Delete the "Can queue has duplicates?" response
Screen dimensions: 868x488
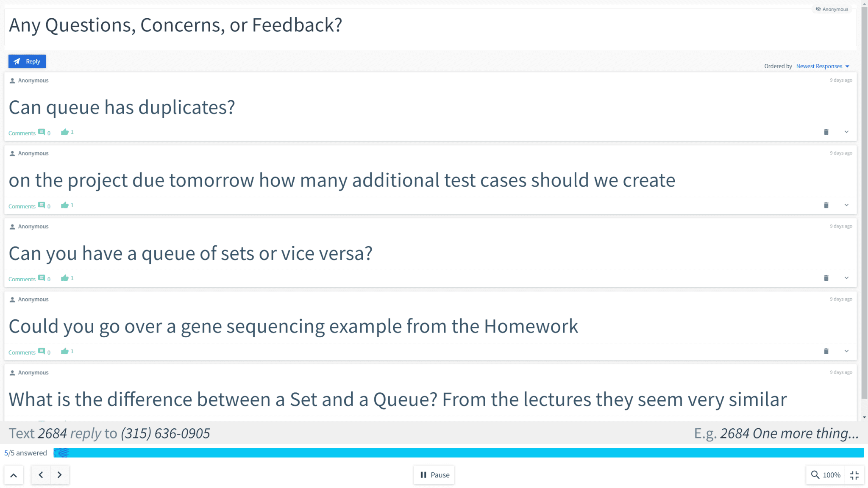pyautogui.click(x=826, y=132)
